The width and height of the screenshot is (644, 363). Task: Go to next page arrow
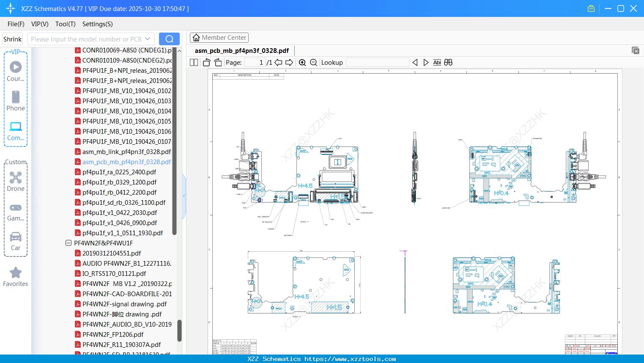click(289, 63)
